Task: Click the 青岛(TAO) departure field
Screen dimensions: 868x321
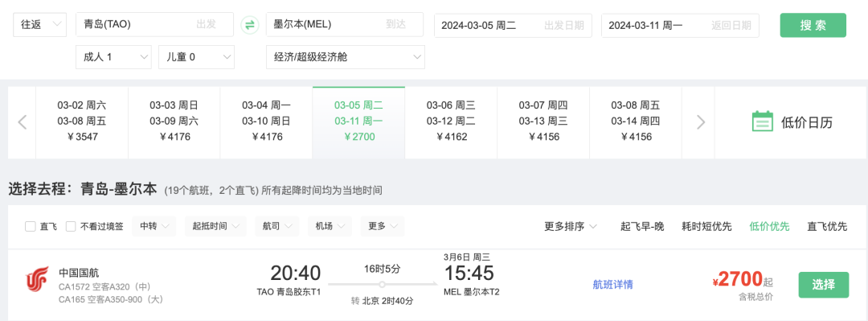Action: coord(154,24)
